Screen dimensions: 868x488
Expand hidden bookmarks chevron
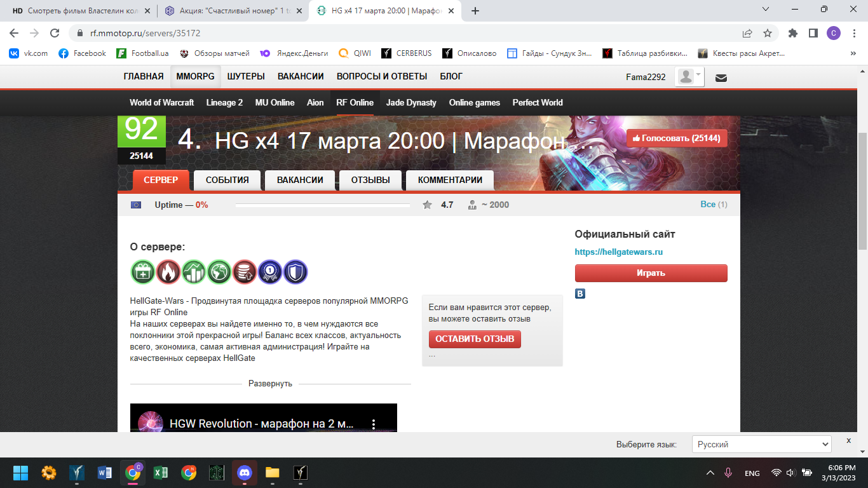click(x=853, y=53)
